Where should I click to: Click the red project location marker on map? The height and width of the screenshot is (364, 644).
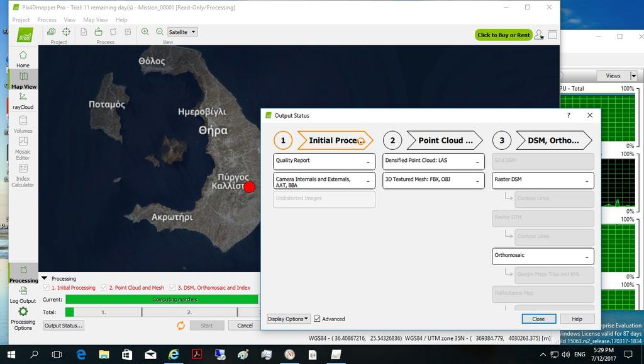[249, 187]
